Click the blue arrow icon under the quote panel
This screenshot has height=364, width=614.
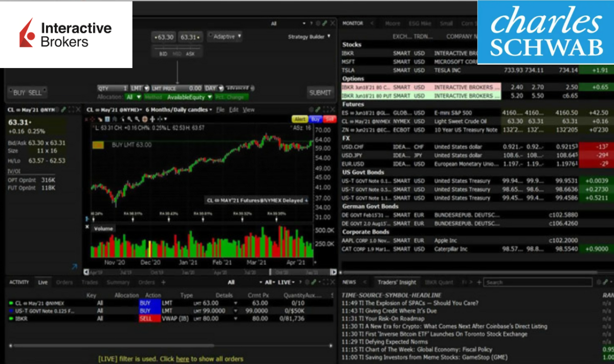tap(74, 266)
